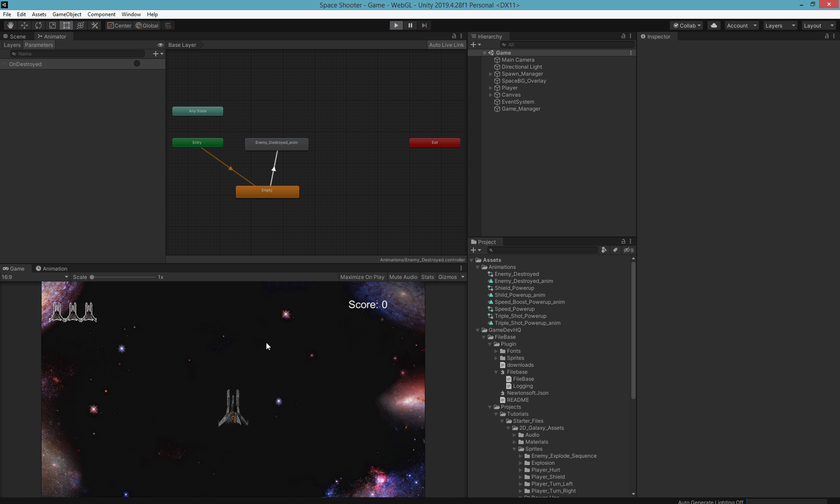The width and height of the screenshot is (840, 504).
Task: Click the Enemy_Destroyed_anim state node
Action: [x=276, y=143]
